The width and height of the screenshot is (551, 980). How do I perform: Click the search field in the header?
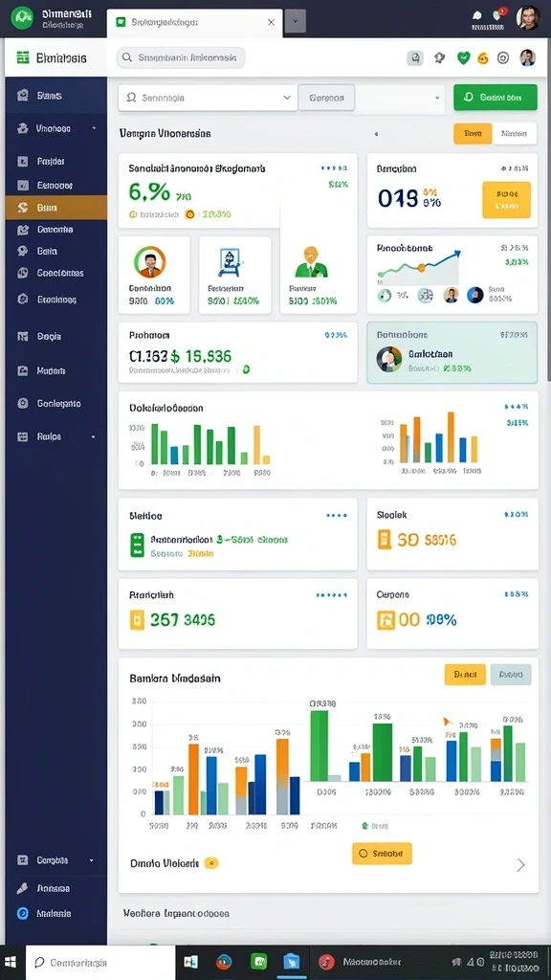coord(181,57)
